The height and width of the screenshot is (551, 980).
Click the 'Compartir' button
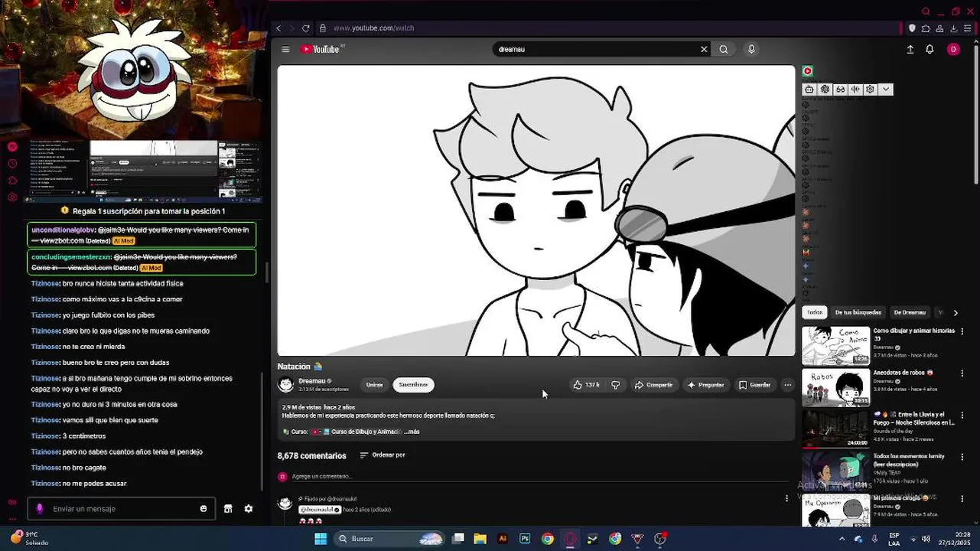pyautogui.click(x=653, y=385)
